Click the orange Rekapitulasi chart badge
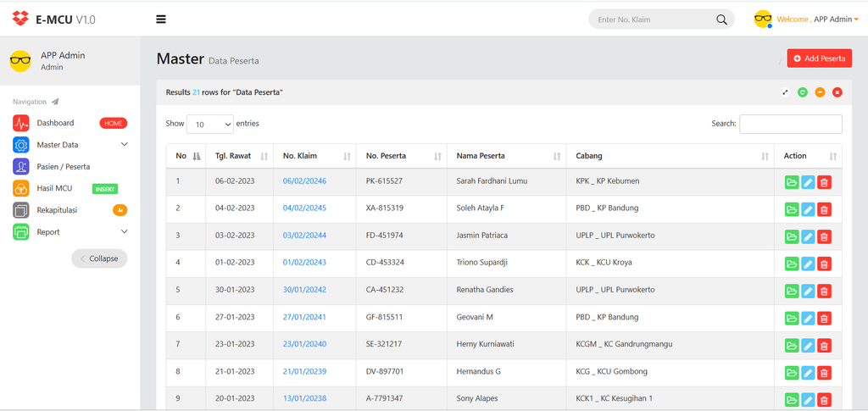 tap(120, 209)
